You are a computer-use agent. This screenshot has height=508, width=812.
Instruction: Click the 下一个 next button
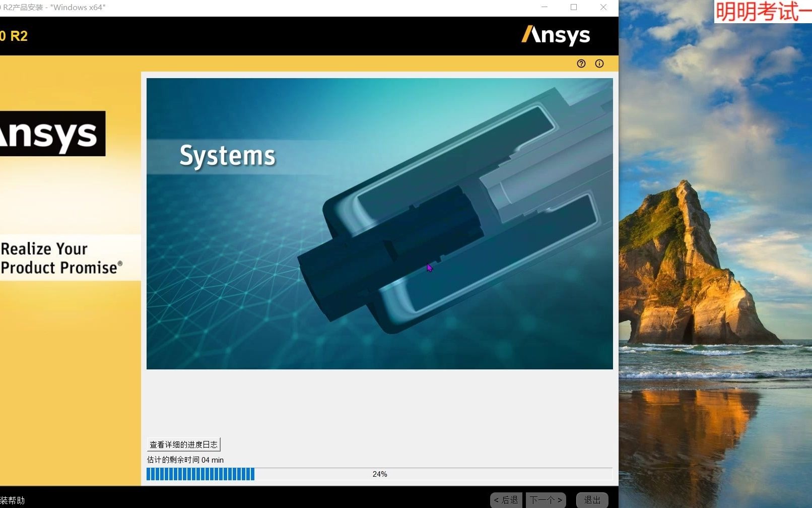546,500
